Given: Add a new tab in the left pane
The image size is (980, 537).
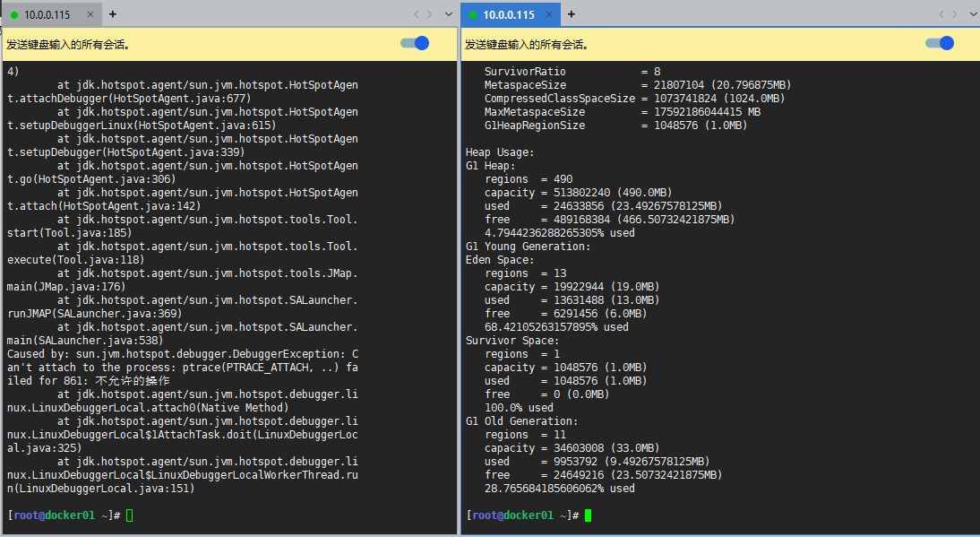Looking at the screenshot, I should coord(113,14).
